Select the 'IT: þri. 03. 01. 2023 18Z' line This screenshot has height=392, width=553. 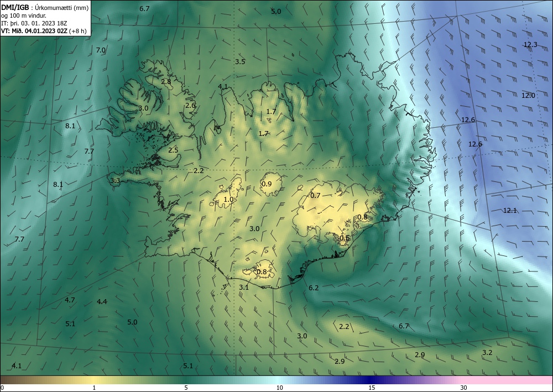pos(34,23)
